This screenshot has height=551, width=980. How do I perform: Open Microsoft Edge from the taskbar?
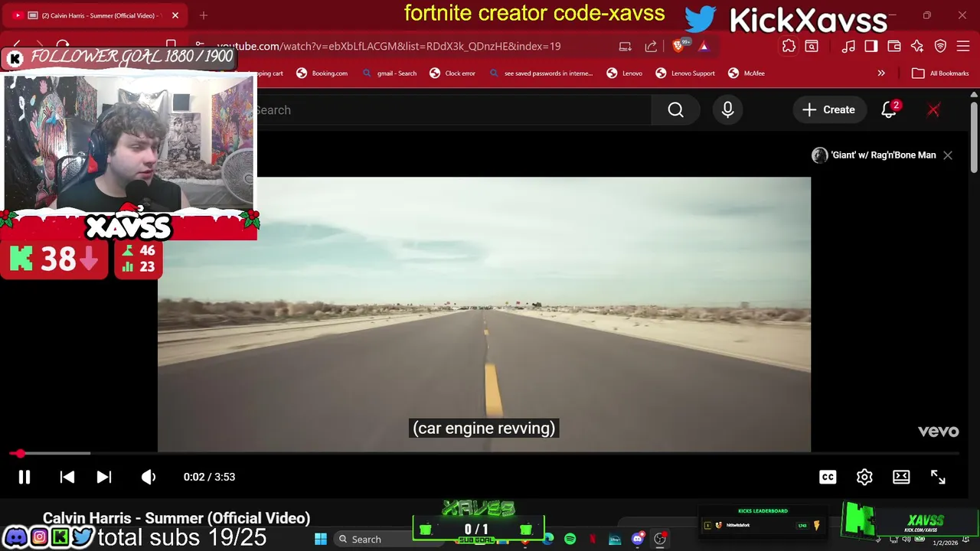tap(548, 540)
